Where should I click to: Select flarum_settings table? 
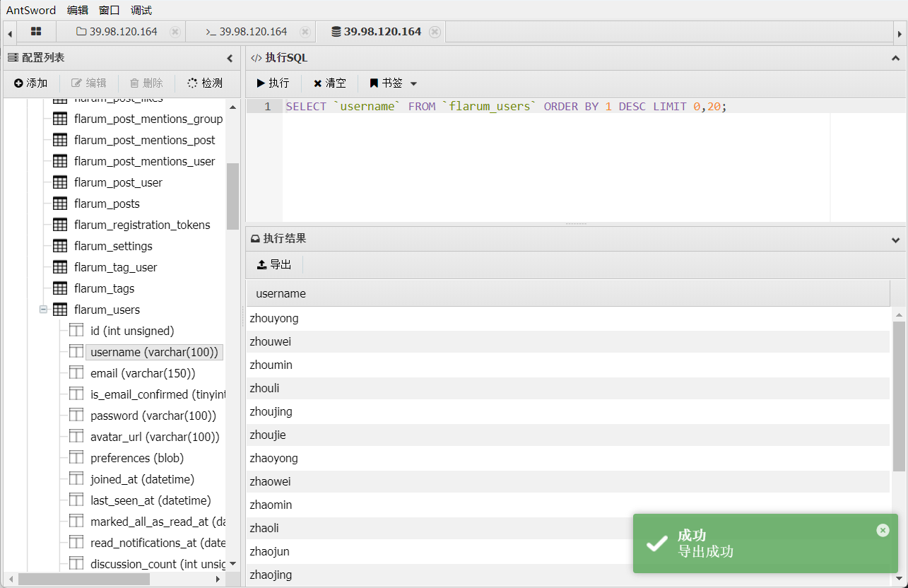click(x=113, y=246)
